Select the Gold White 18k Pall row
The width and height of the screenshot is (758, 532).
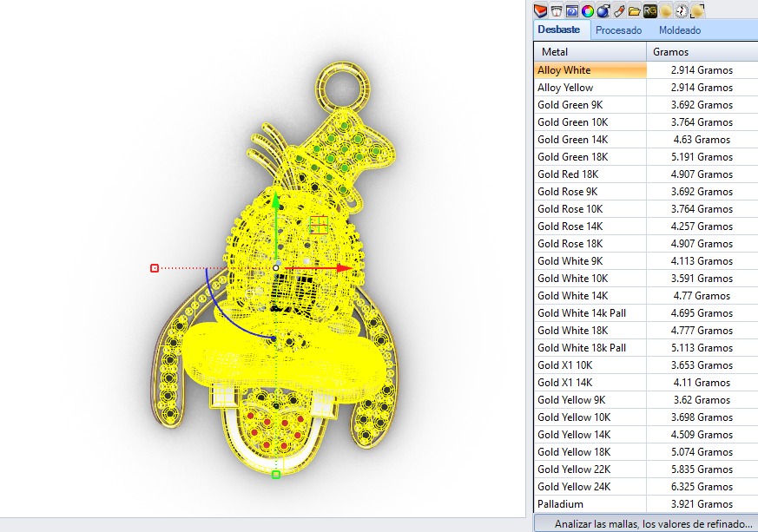click(x=646, y=348)
